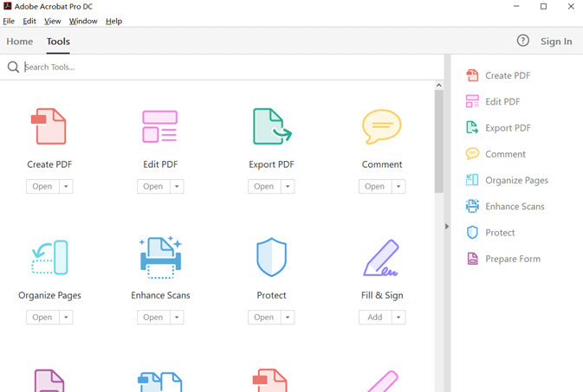
Task: Click the Sign In link
Action: [556, 42]
